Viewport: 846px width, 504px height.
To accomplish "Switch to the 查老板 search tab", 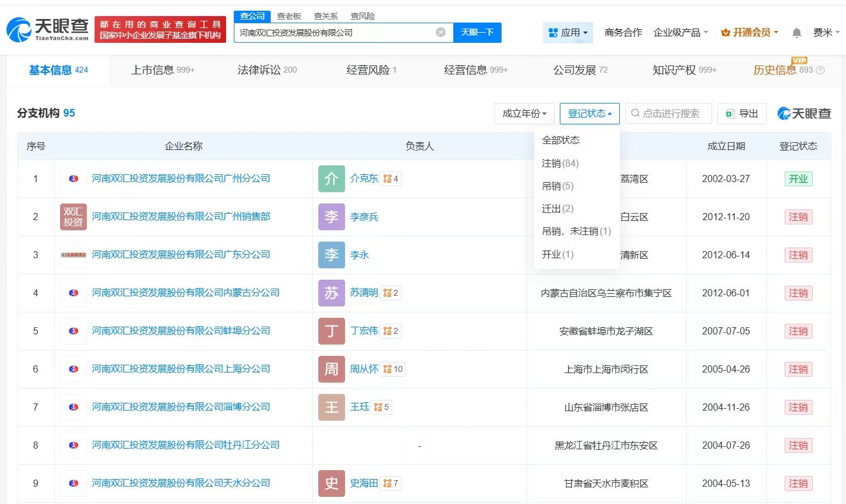I will (x=289, y=16).
